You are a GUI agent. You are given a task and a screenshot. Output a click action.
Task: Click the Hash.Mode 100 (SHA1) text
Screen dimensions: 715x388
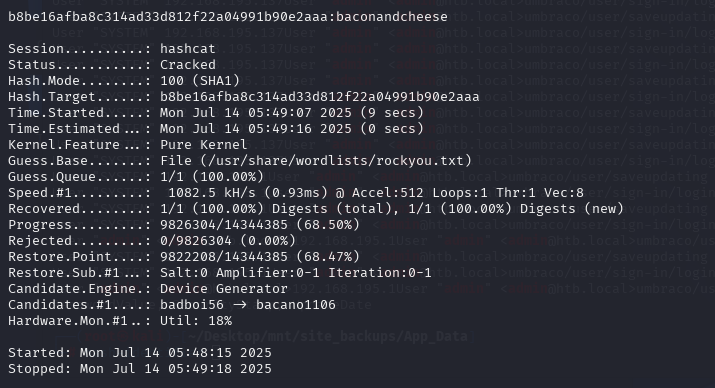(x=200, y=81)
